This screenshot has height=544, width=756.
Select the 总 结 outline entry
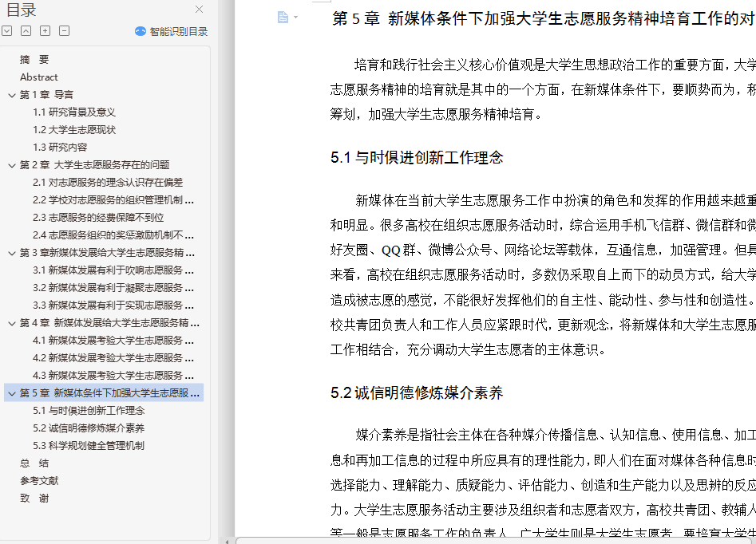click(x=34, y=463)
